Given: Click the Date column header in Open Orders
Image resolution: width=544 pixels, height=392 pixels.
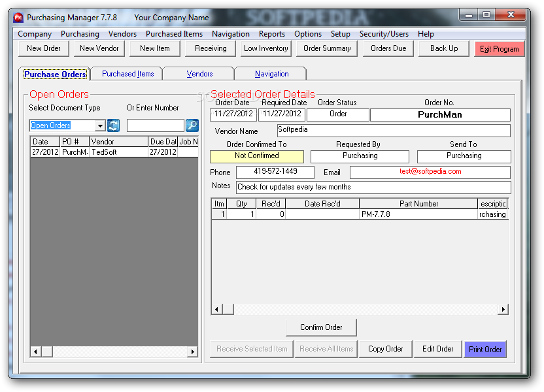Looking at the screenshot, I should coord(45,142).
